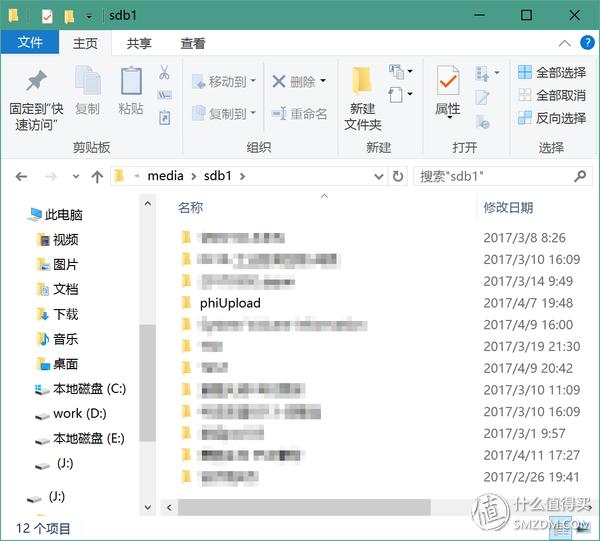
Task: Click the navigation pane scroll down arrow
Action: coord(148,507)
